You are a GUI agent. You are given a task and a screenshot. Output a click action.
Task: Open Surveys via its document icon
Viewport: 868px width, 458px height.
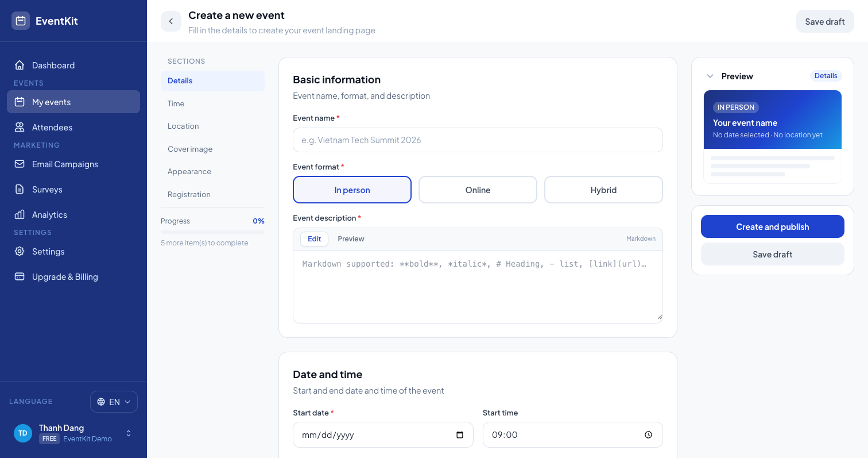(x=20, y=189)
